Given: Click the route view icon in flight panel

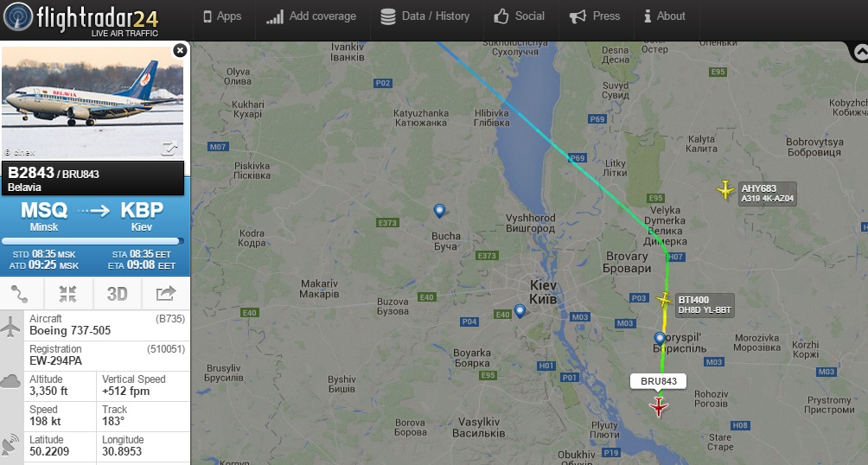Looking at the screenshot, I should pos(20,294).
